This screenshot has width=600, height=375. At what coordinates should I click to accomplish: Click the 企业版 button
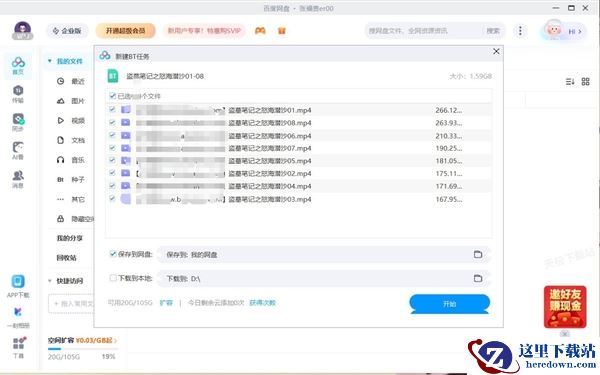[67, 31]
